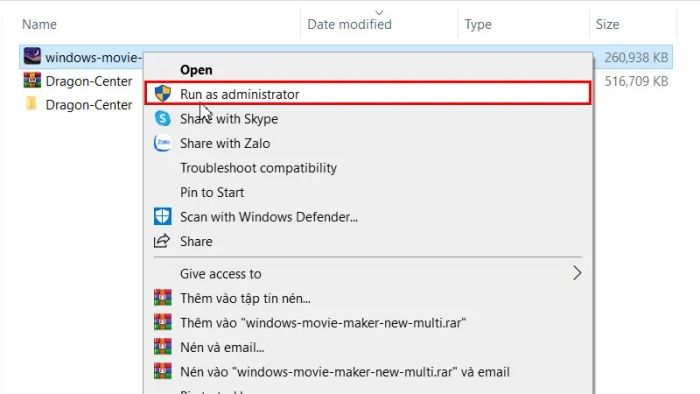Sort files by the Type column header

coord(478,24)
